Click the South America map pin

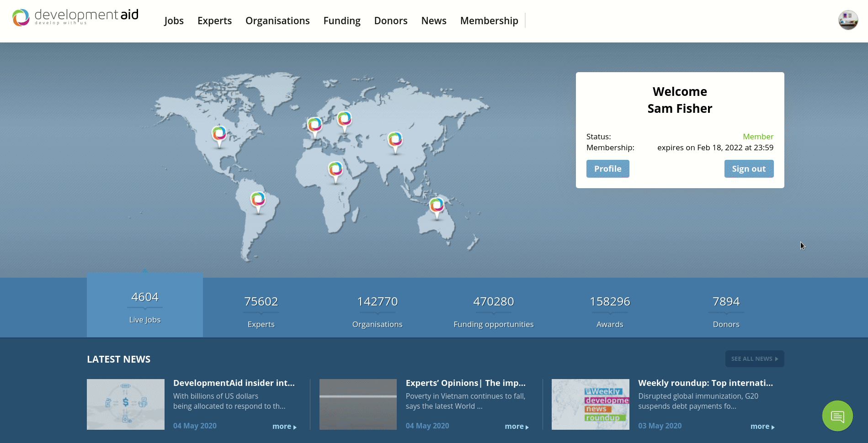(258, 200)
